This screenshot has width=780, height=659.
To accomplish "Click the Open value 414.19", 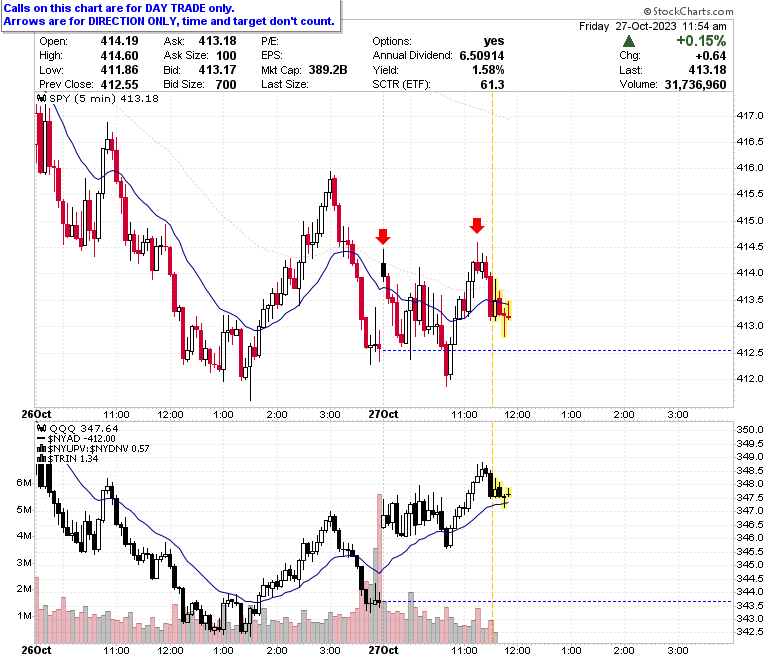I will [x=119, y=41].
